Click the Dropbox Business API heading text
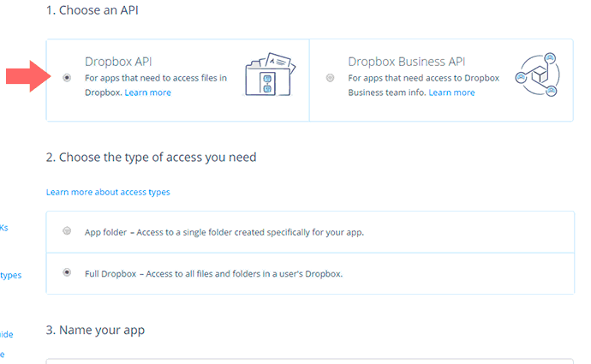Viewport: 591px width, 364px height. [406, 62]
